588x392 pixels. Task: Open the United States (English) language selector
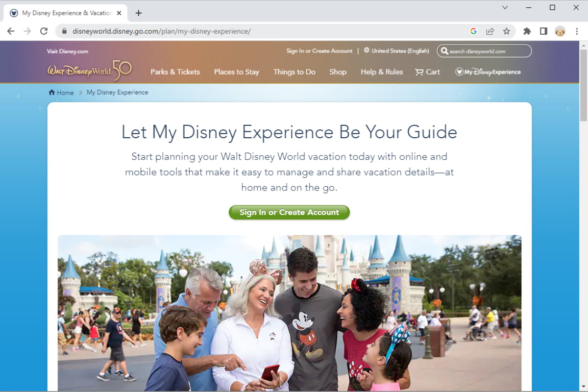pyautogui.click(x=396, y=51)
